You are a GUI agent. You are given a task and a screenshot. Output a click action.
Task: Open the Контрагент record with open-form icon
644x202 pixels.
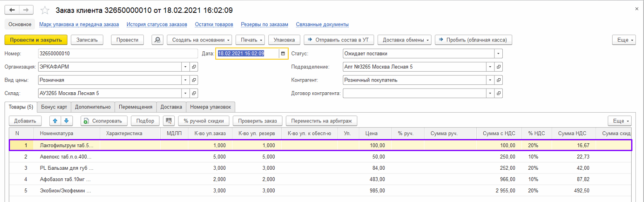click(x=499, y=80)
